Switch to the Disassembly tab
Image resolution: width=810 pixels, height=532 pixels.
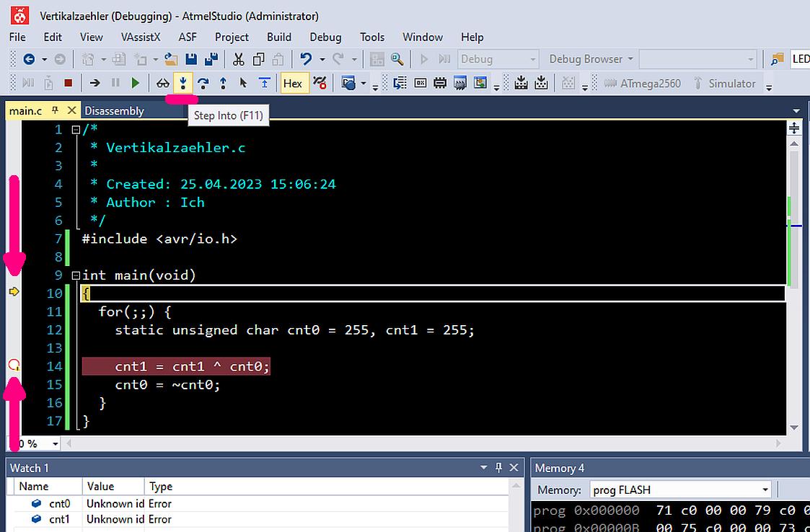pos(114,111)
